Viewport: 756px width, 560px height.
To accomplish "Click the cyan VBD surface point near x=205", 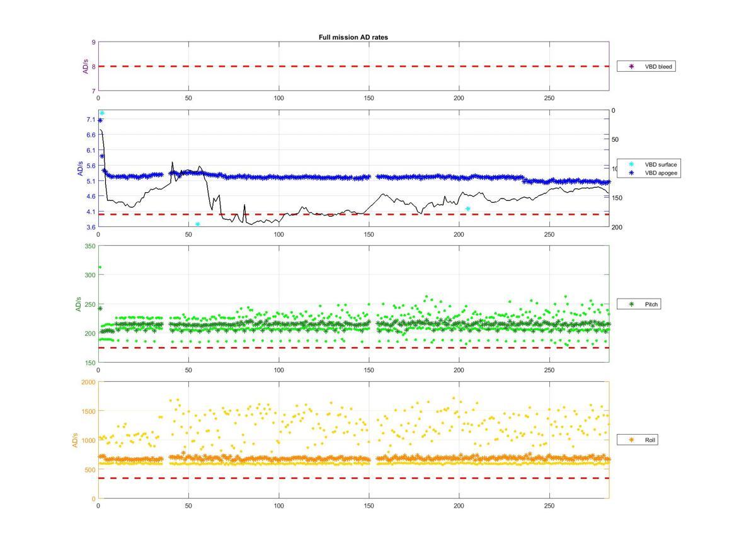I will pos(467,209).
